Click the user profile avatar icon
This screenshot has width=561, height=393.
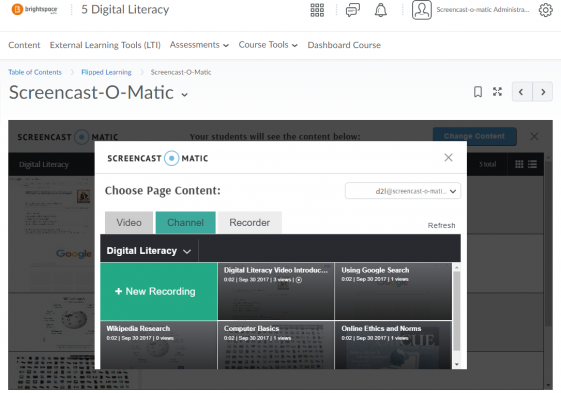pyautogui.click(x=421, y=10)
